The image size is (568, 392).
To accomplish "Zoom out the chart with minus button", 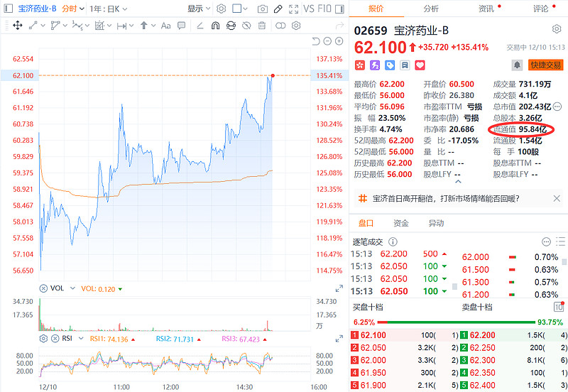I will [327, 41].
